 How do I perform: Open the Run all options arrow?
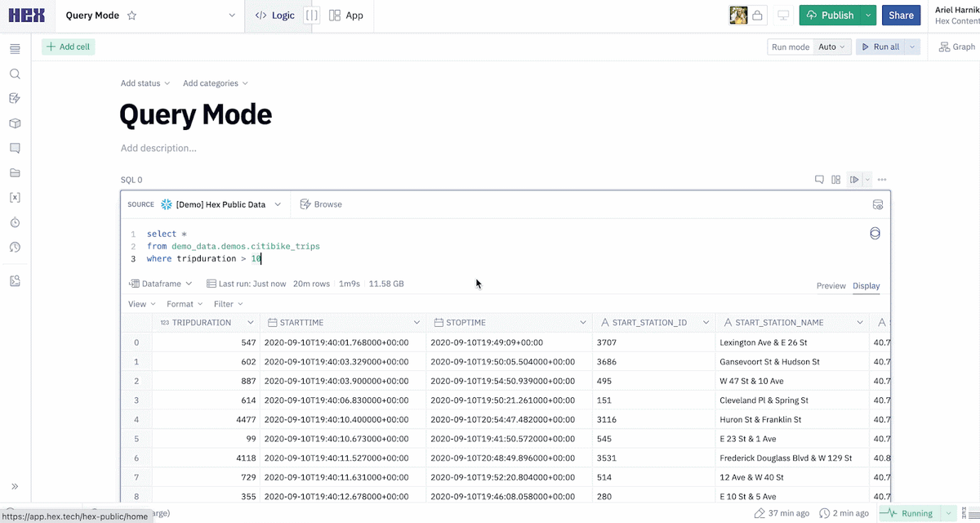pos(912,47)
